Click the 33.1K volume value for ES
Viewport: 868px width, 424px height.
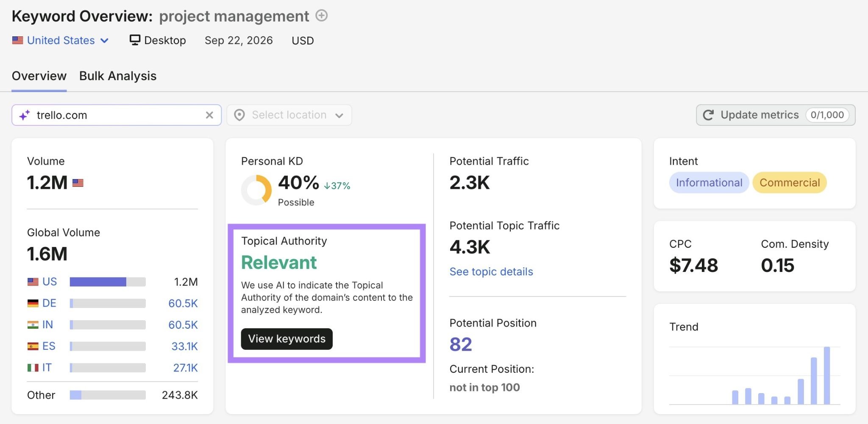click(184, 346)
